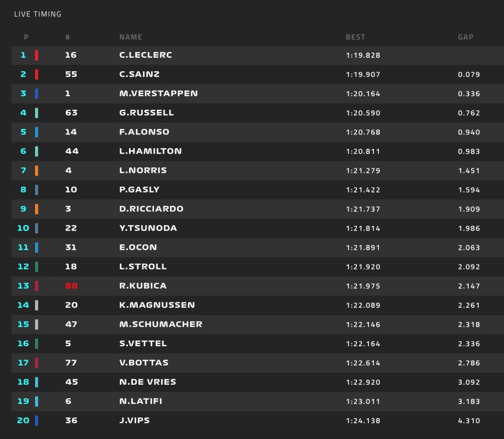
Task: Click car number 77 for V.BOTTAS
Action: pos(71,363)
